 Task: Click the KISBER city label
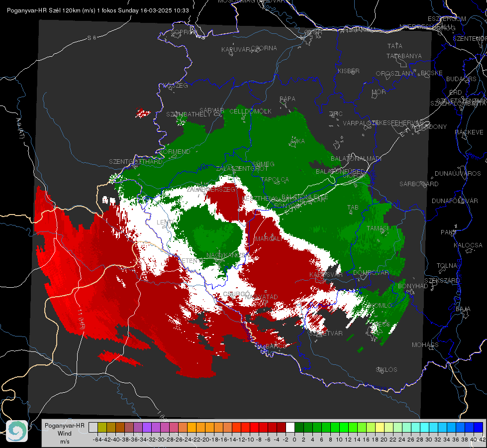(349, 71)
